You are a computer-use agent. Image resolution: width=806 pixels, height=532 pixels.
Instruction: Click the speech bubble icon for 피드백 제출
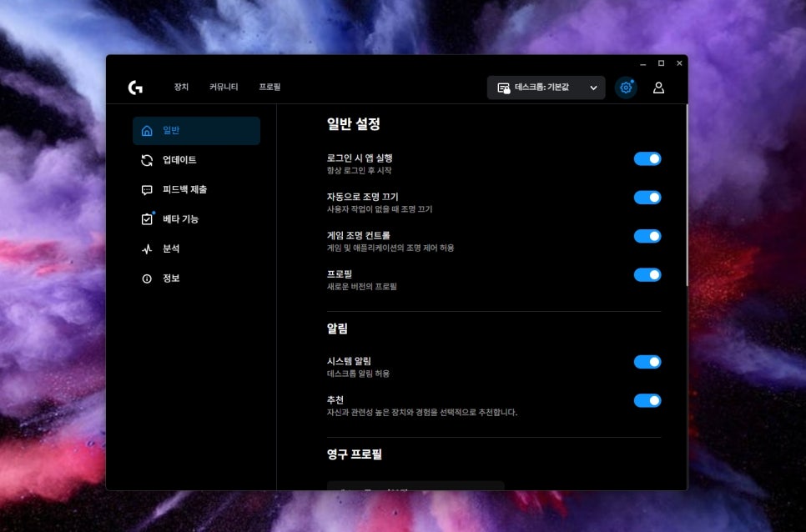[x=148, y=190]
